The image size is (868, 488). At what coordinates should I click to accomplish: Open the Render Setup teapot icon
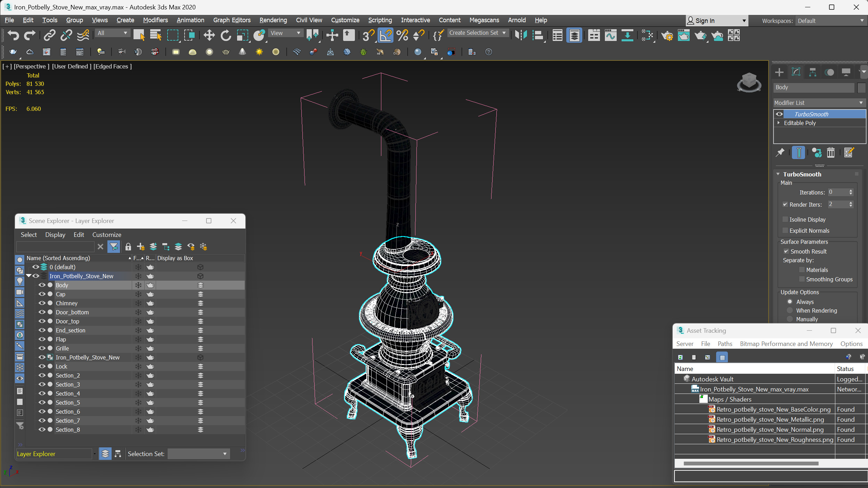tap(667, 35)
